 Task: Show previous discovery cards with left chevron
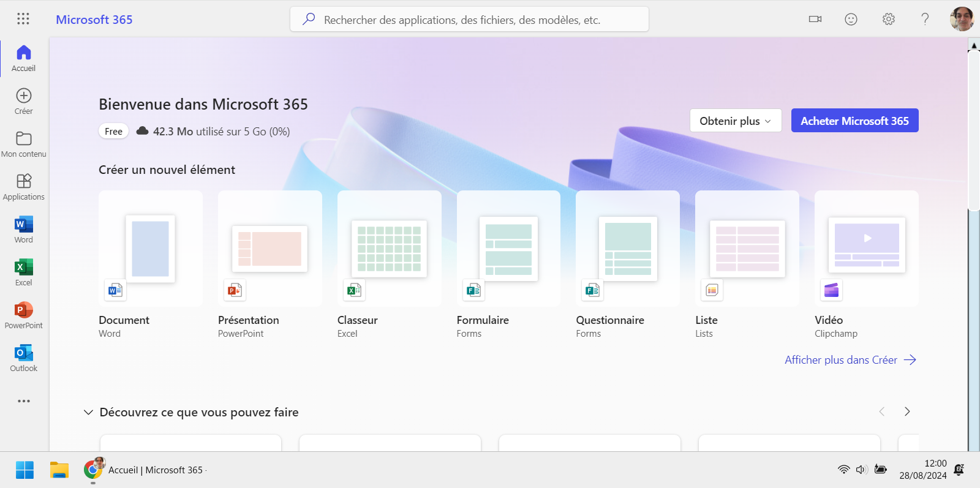click(x=882, y=411)
